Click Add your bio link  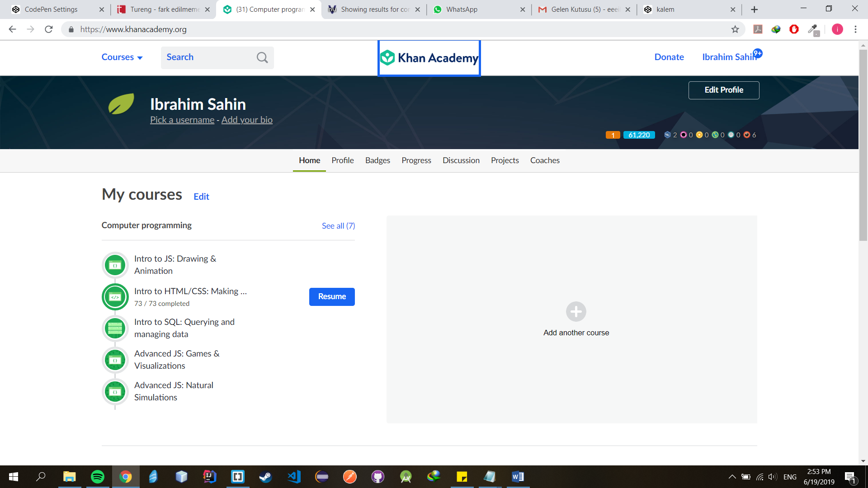coord(247,120)
